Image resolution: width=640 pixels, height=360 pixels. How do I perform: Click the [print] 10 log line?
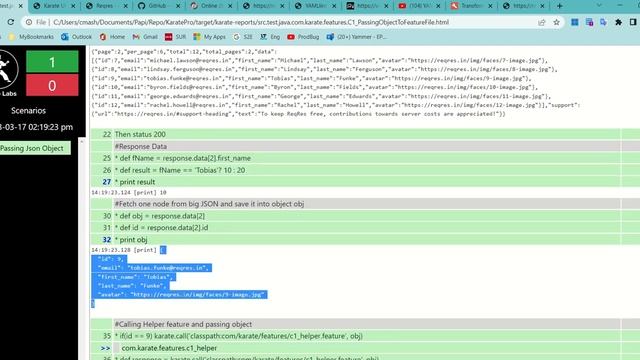(129, 192)
